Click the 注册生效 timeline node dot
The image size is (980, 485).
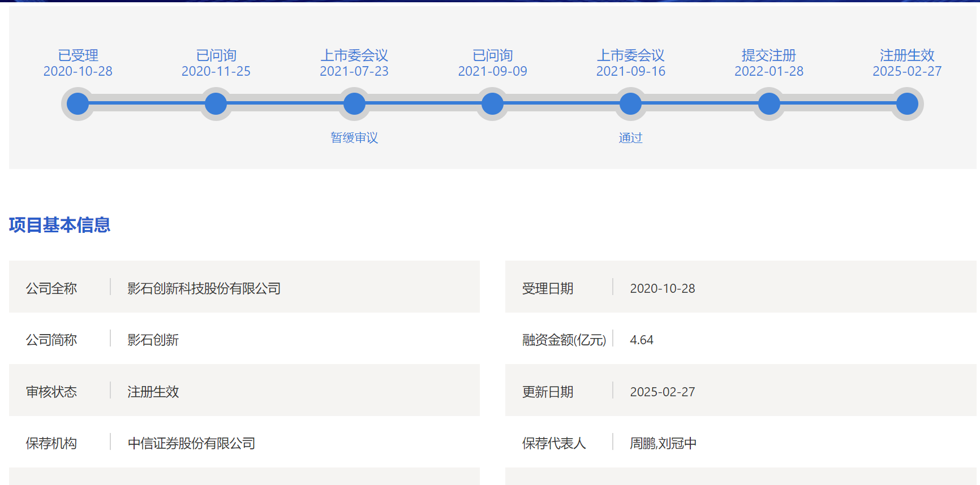tap(907, 104)
